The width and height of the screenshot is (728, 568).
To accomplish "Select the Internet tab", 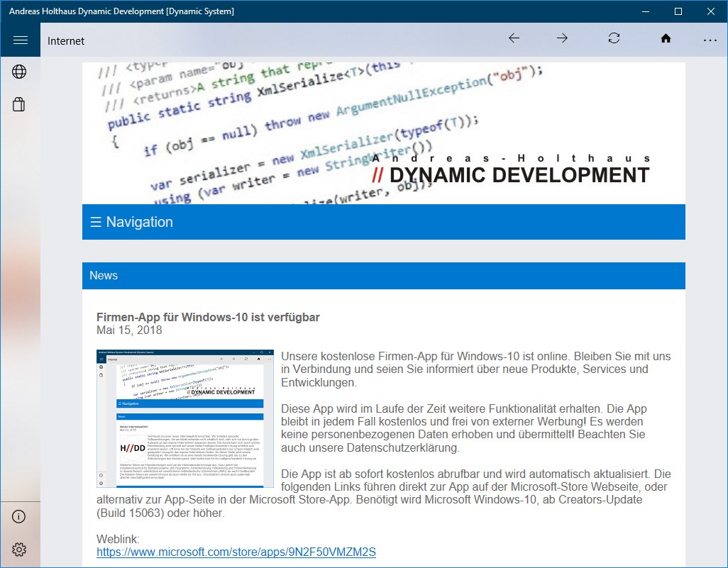I will (65, 40).
